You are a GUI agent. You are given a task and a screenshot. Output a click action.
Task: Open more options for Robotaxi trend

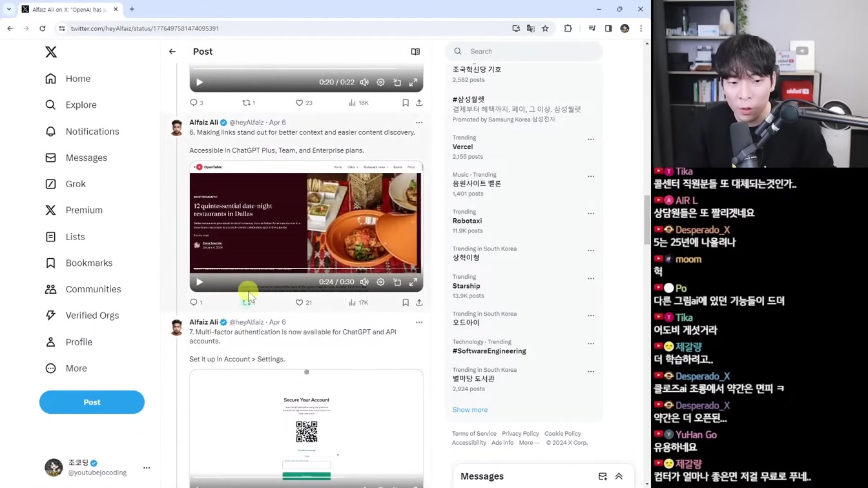click(591, 214)
